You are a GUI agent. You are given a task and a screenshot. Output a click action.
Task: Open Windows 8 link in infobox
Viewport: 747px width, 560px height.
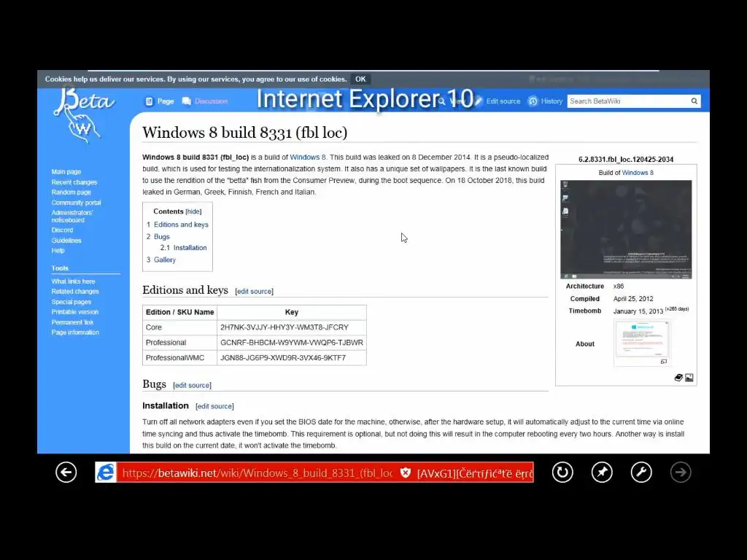coord(638,173)
